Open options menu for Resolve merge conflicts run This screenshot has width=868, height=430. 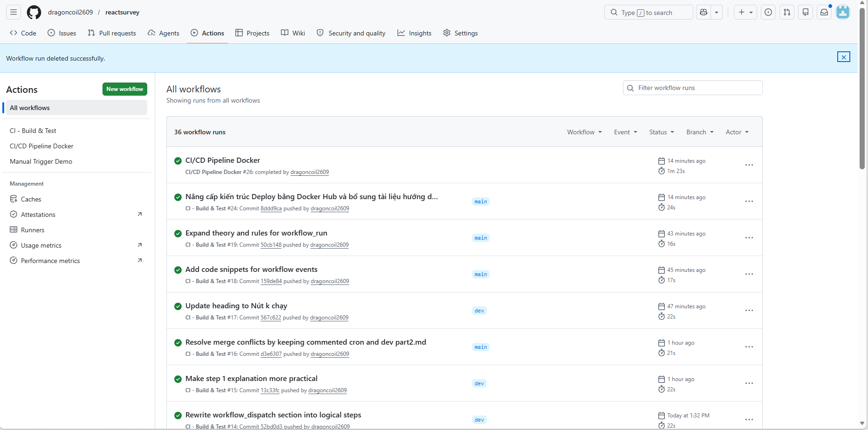point(749,347)
